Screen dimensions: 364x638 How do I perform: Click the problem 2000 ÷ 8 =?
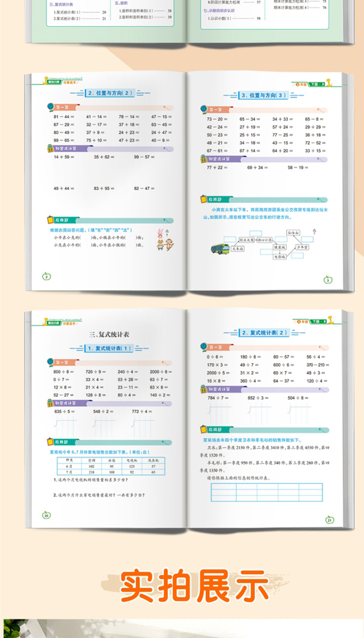tap(161, 371)
